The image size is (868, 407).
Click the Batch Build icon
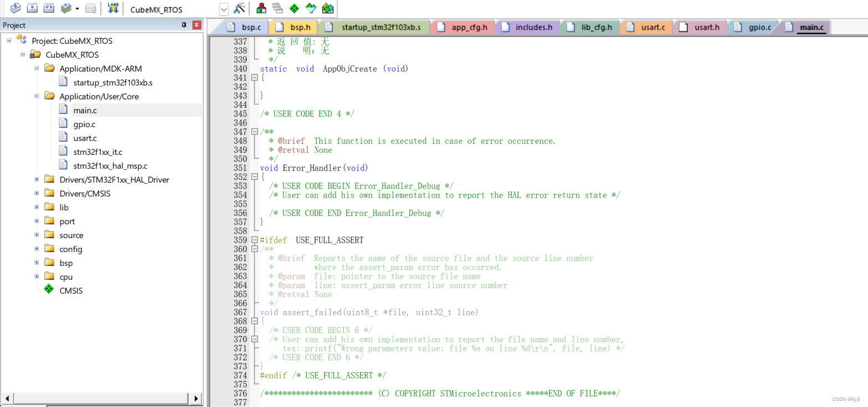point(66,8)
